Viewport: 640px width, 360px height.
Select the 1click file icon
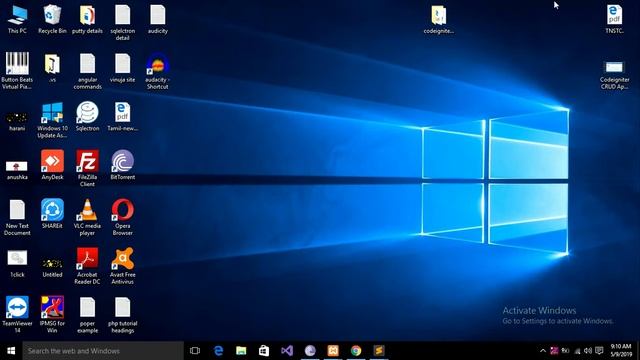17,264
